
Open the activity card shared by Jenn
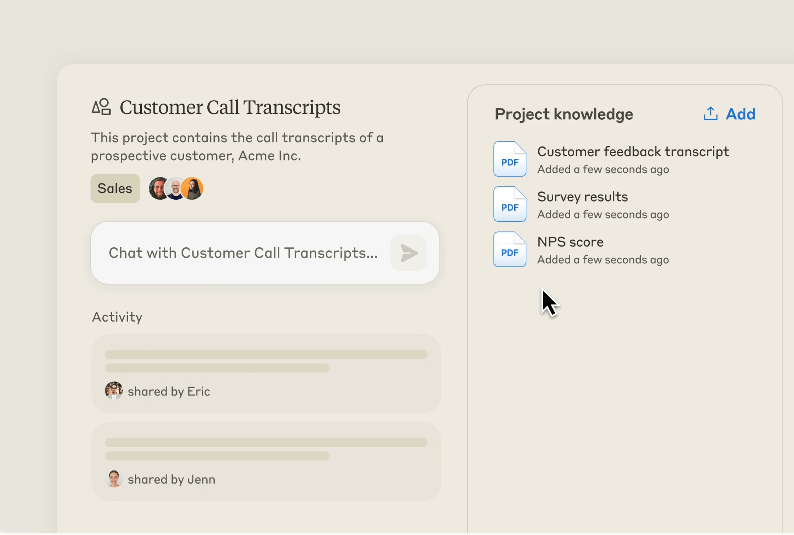point(266,461)
